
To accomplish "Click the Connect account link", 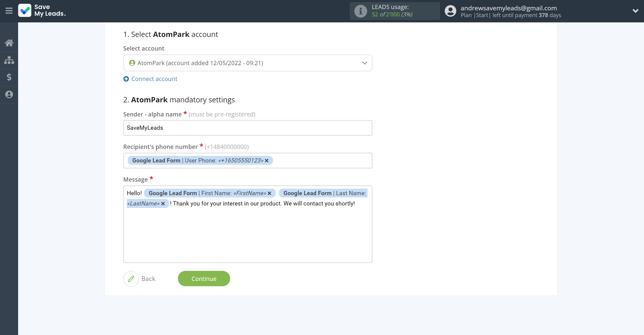I will [154, 79].
